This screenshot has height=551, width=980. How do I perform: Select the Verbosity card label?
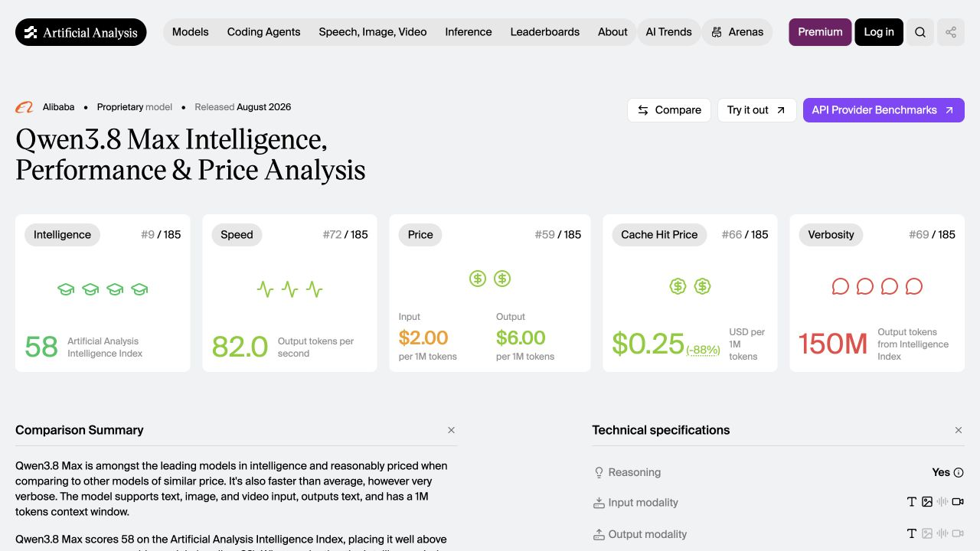(831, 235)
